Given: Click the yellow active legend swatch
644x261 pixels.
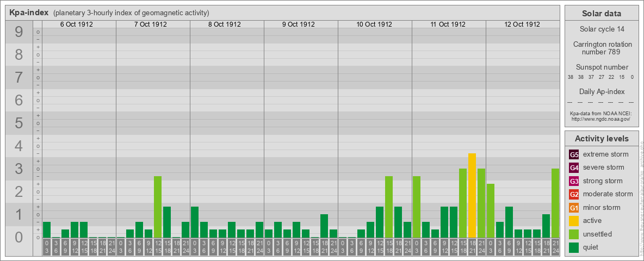Looking at the screenshot, I should coord(574,221).
